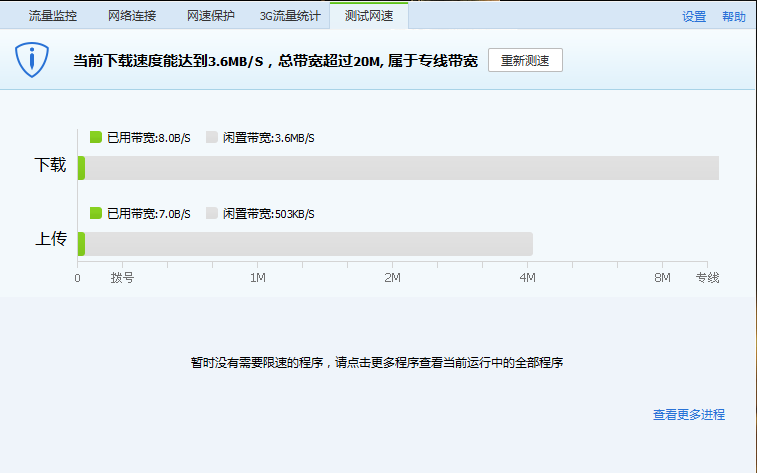757x473 pixels.
Task: Click the speed result headline text
Action: coord(276,61)
